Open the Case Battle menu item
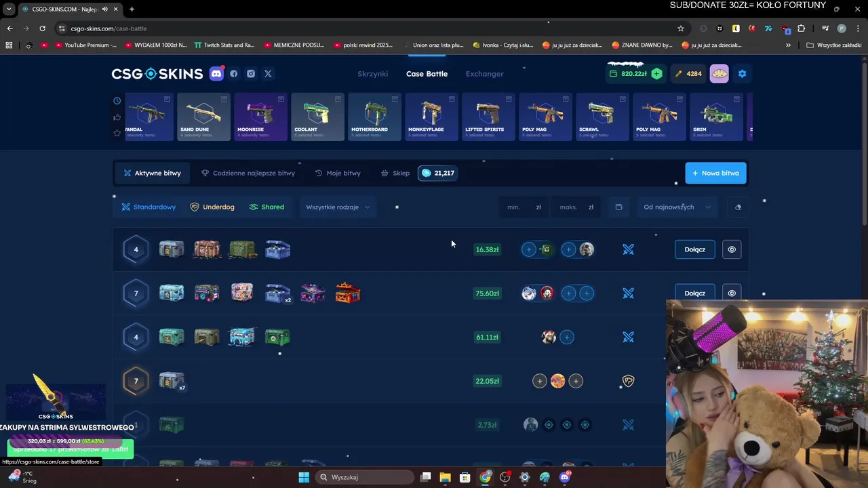Image resolution: width=868 pixels, height=488 pixels. [x=427, y=74]
